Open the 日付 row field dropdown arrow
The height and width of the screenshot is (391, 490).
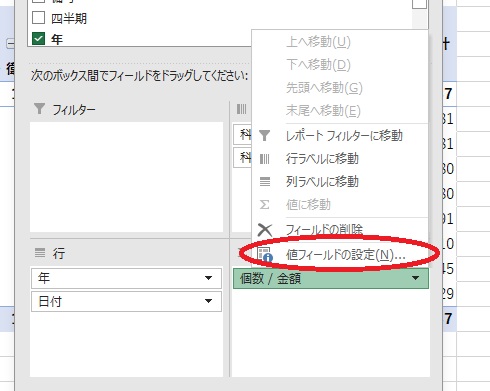208,301
